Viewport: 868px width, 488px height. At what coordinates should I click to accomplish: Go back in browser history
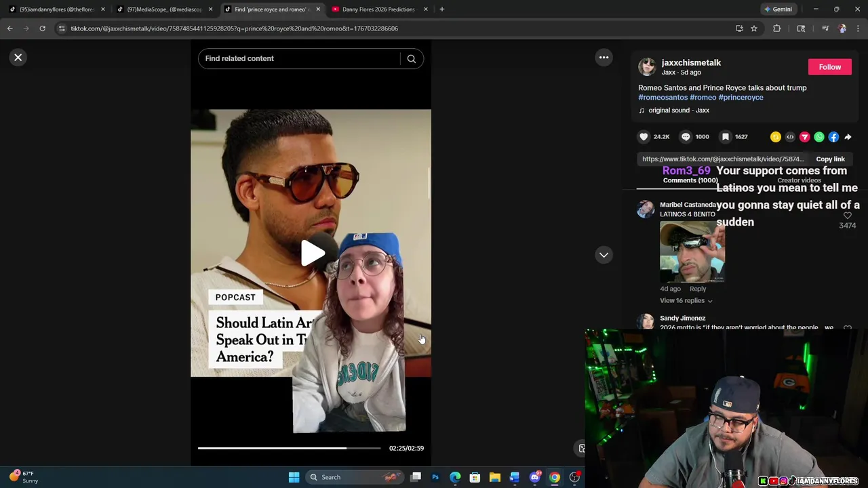coord(9,28)
